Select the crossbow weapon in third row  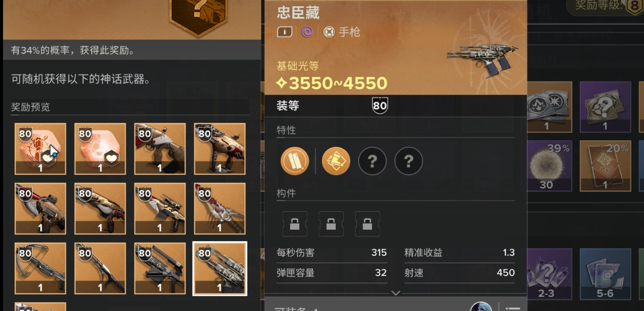(x=41, y=268)
